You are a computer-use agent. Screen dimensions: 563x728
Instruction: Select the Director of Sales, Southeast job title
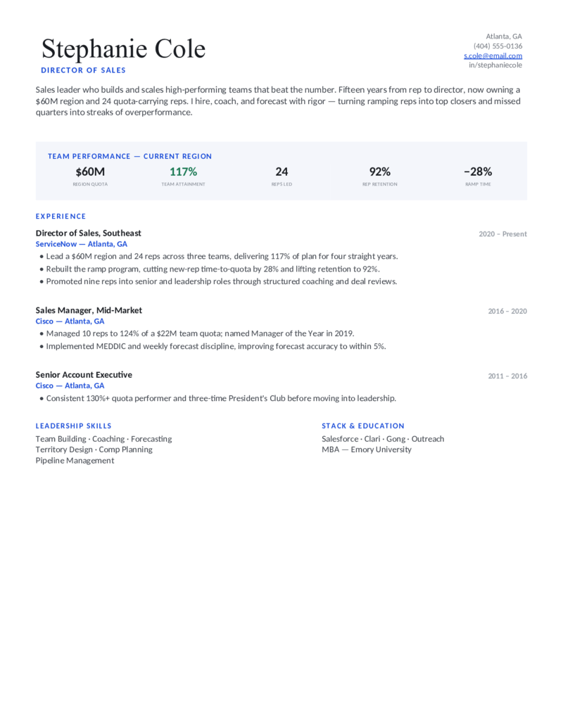coord(88,233)
